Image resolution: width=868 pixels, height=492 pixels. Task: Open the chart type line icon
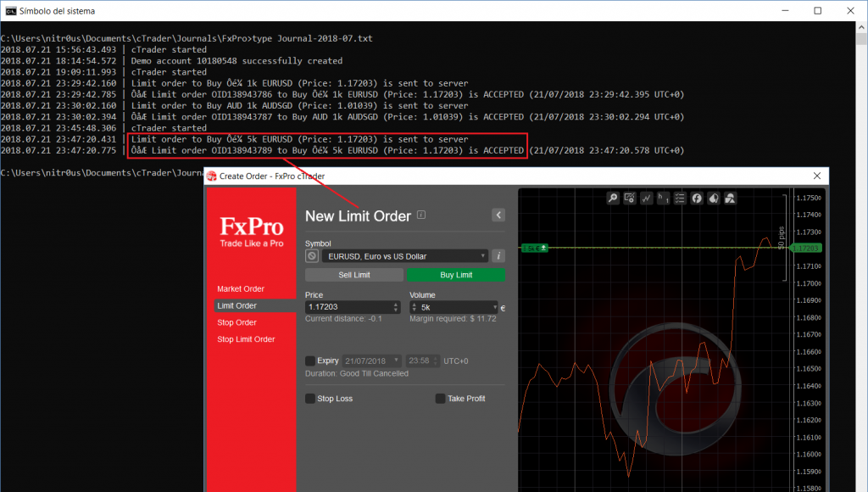click(646, 198)
